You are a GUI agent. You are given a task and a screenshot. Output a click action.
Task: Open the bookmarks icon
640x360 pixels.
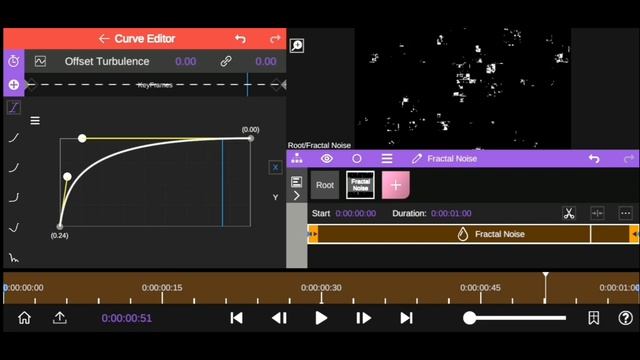(x=594, y=318)
